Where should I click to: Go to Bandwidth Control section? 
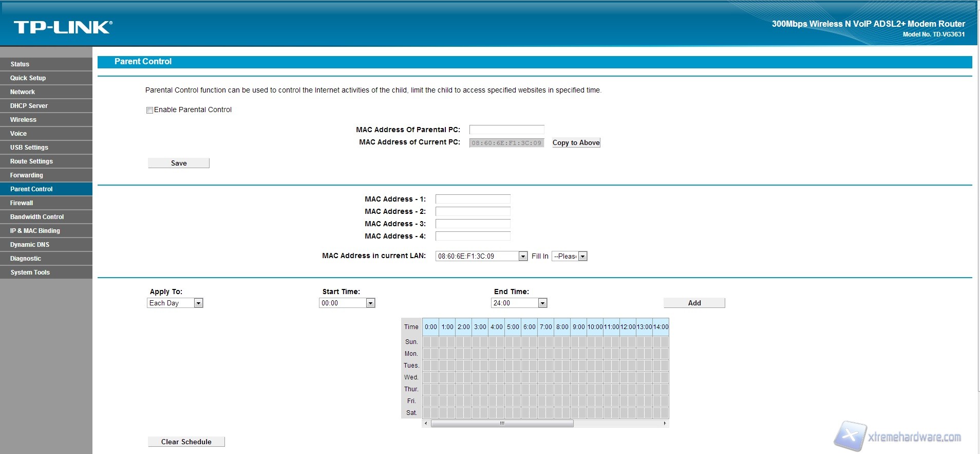click(37, 217)
